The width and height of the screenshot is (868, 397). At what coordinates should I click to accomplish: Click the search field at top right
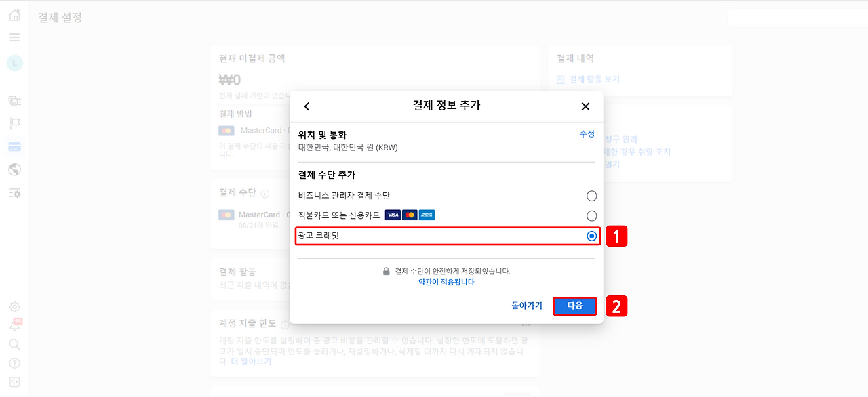(800, 18)
